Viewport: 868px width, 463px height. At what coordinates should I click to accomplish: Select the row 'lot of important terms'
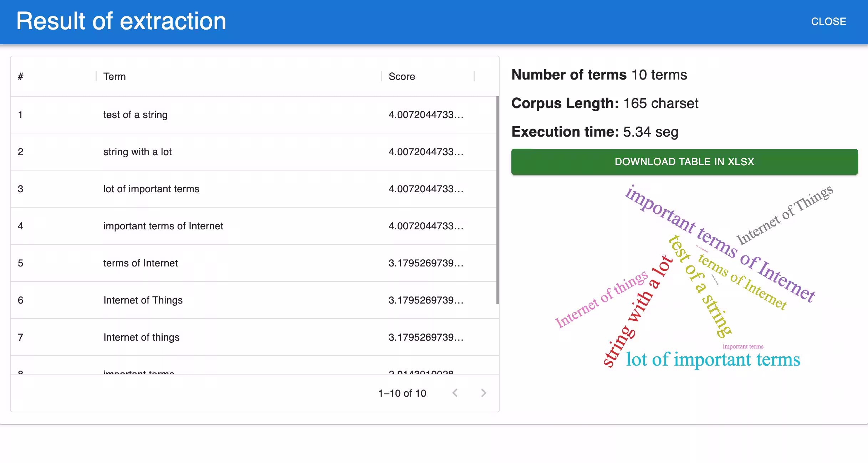(x=254, y=189)
